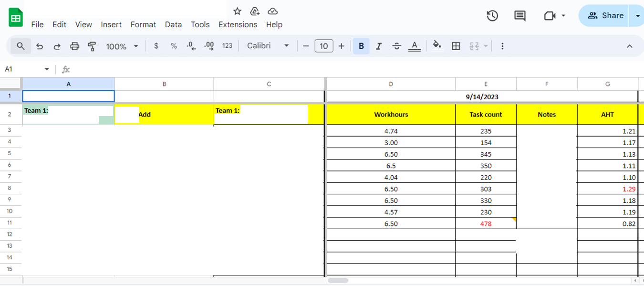This screenshot has width=644, height=286.
Task: Open the View menu
Action: (x=83, y=24)
